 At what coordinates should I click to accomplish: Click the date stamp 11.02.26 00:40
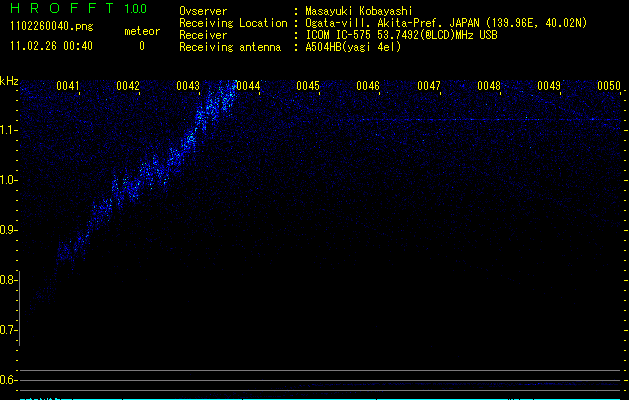coord(51,46)
